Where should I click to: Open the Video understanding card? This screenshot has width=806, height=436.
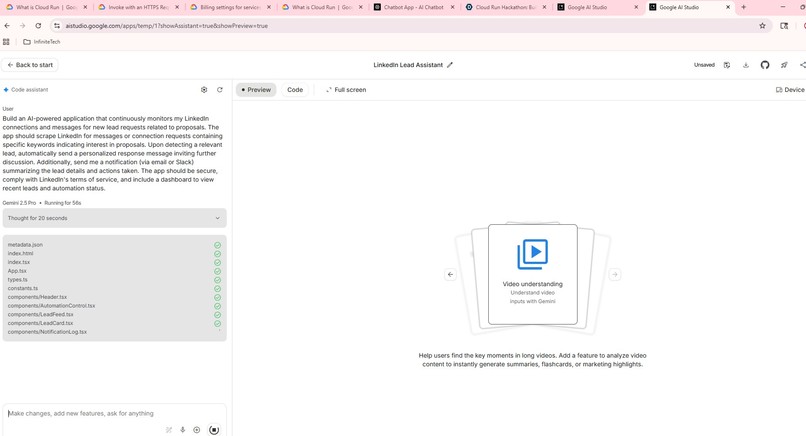coord(533,274)
